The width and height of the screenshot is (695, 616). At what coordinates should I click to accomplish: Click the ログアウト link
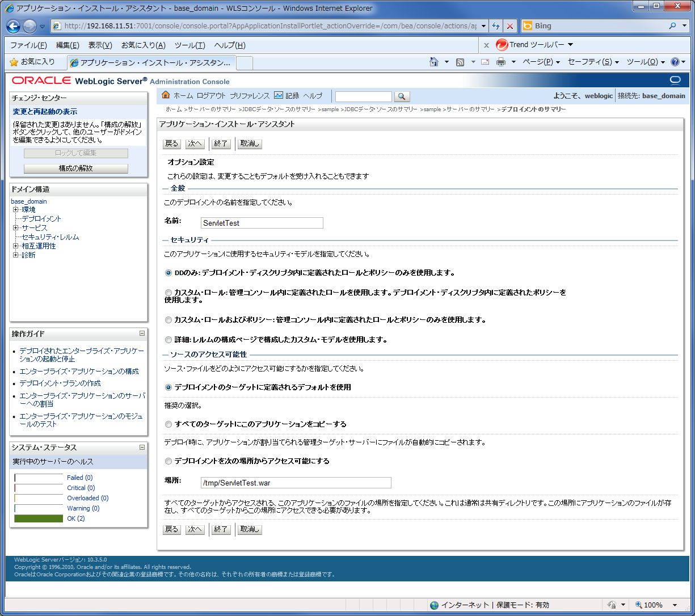211,96
